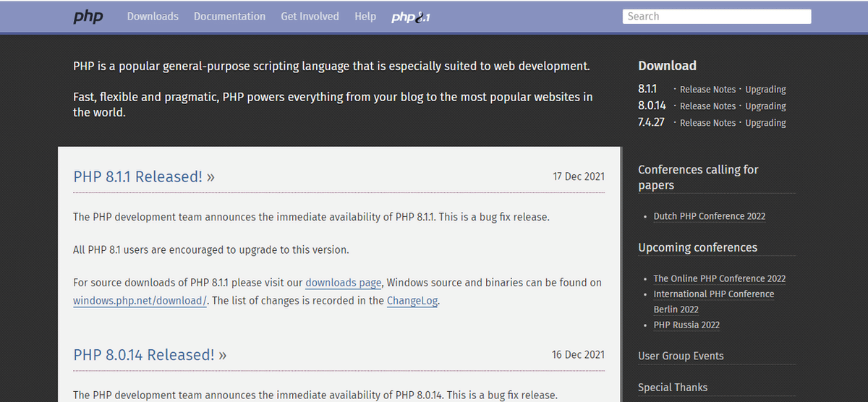Open the PHP 8.0.14 Released! headline

pyautogui.click(x=150, y=355)
